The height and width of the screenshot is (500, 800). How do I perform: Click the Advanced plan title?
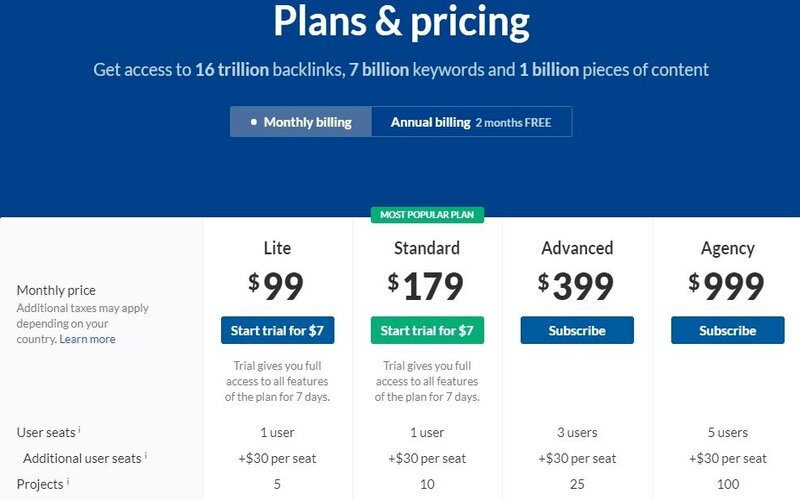(577, 248)
